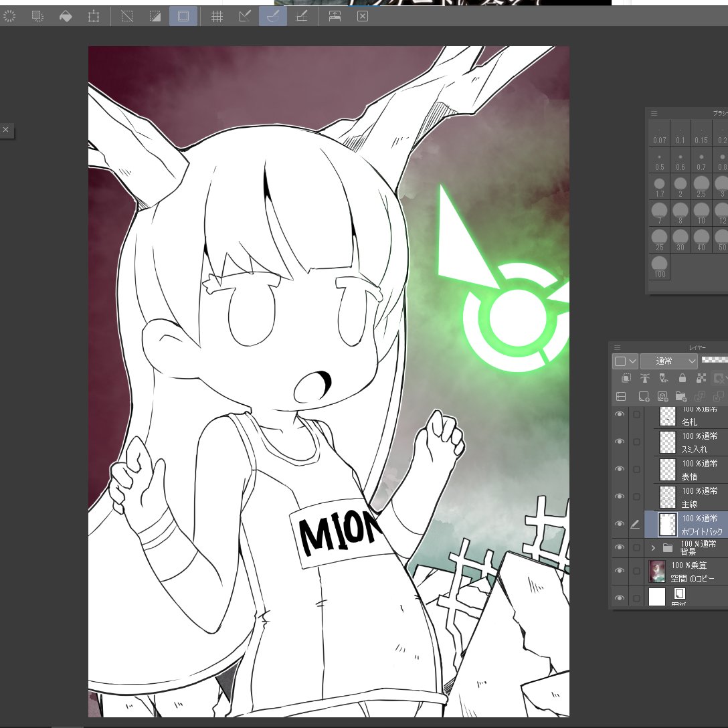This screenshot has width=728, height=728.
Task: Tick the 表情 layer selection checkbox
Action: [636, 469]
